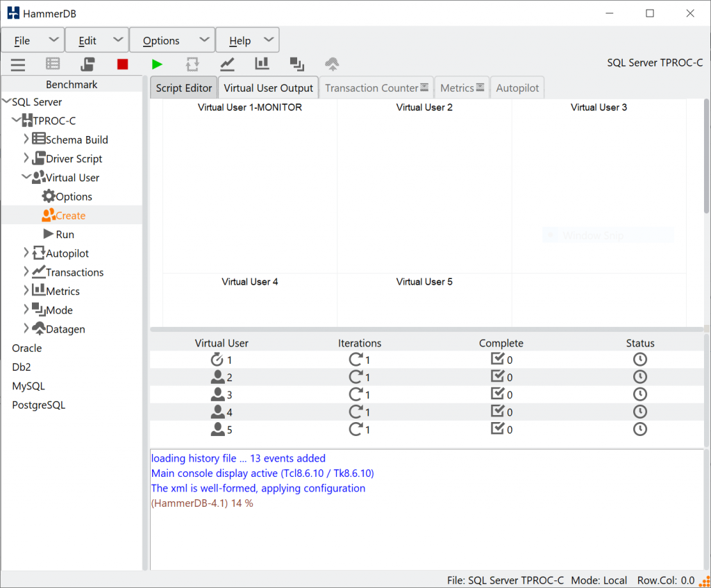Click the Metrics bar chart toolbar icon
711x588 pixels.
(x=262, y=65)
